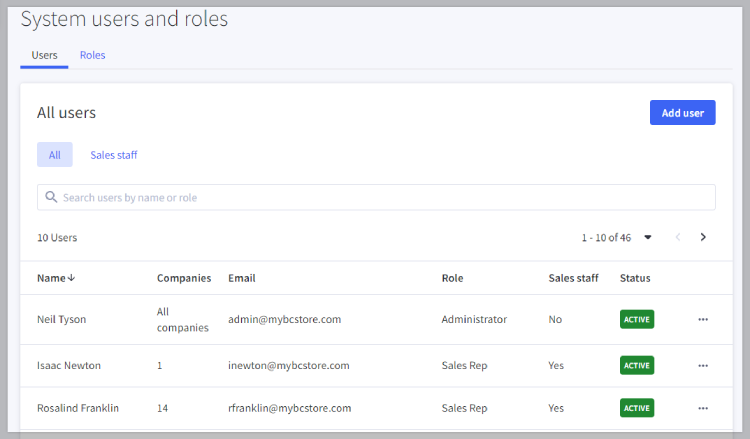
Task: Click email admin@mybcstore.com
Action: click(x=285, y=320)
